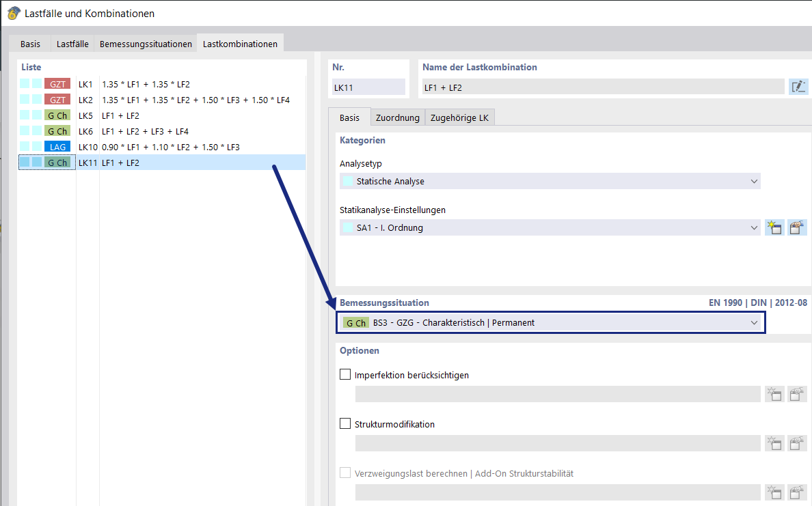812x506 pixels.
Task: Open the Zugehörige LK sub-tab
Action: pos(459,118)
